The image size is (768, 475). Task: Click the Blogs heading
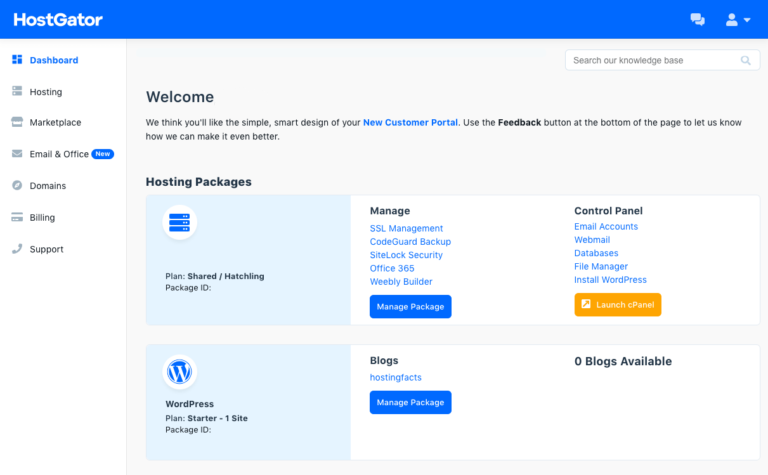384,360
